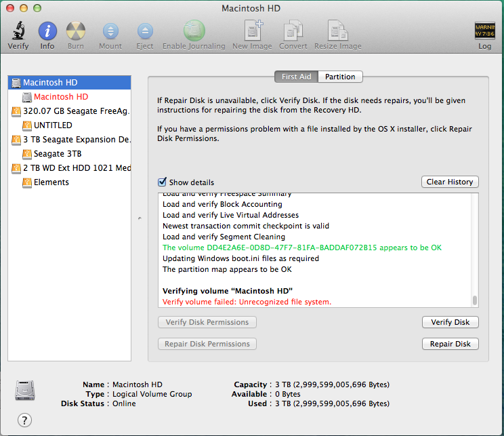This screenshot has height=436, width=504.
Task: Click the Verify microscope toolbar icon
Action: pyautogui.click(x=18, y=31)
